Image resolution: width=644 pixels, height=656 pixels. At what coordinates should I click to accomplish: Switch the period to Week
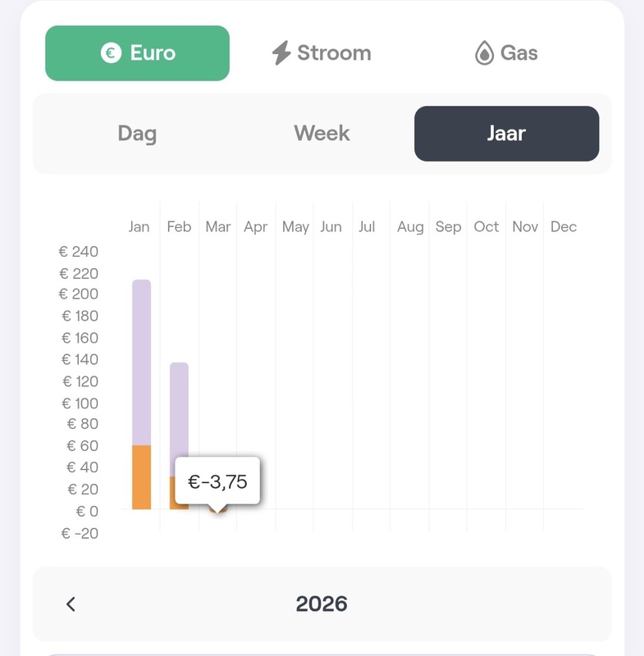pyautogui.click(x=322, y=134)
